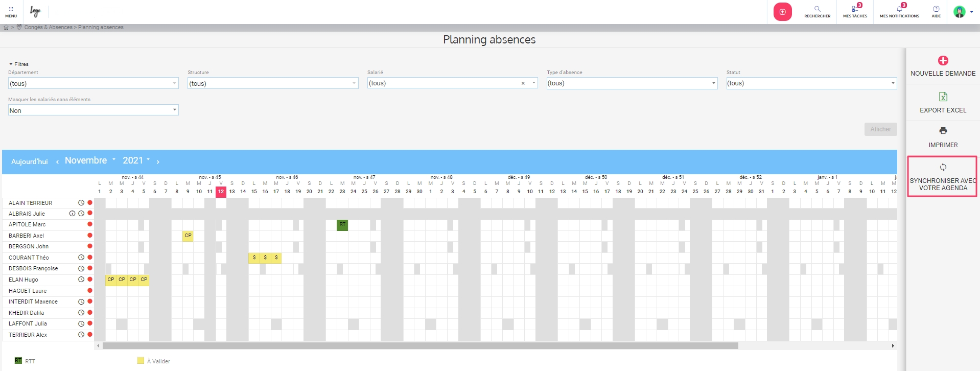Select Congés & Absences in breadcrumb
This screenshot has height=371, width=980.
tap(48, 28)
